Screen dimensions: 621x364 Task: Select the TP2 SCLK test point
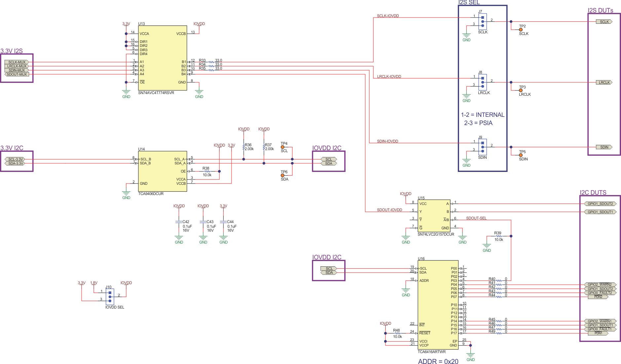click(521, 29)
